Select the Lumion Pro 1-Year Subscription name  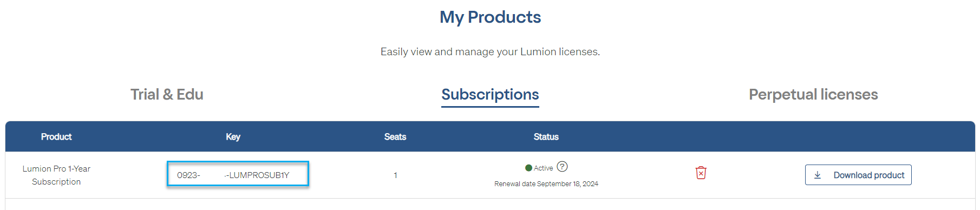click(56, 175)
